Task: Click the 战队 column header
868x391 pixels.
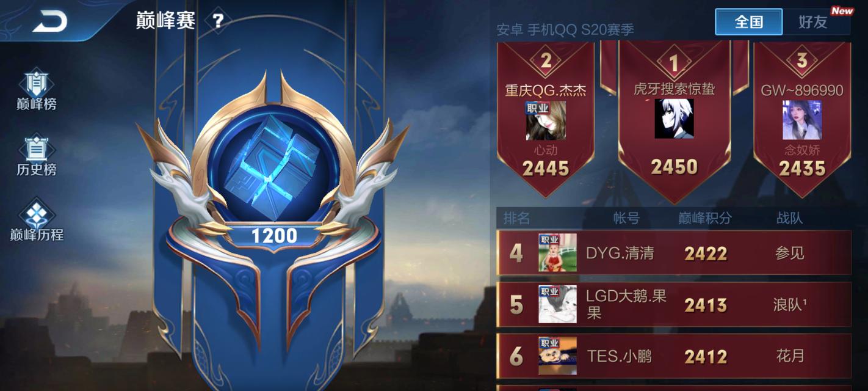Action: click(x=790, y=218)
